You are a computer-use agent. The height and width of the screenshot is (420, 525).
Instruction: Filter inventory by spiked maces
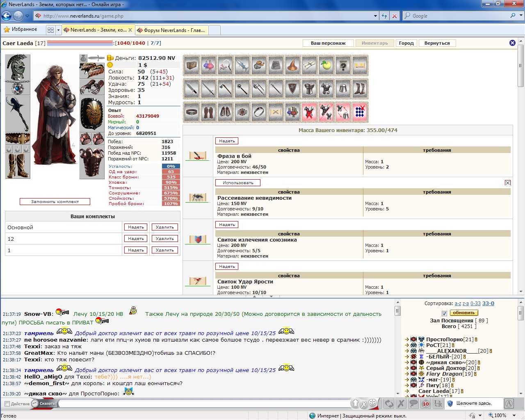[x=242, y=89]
